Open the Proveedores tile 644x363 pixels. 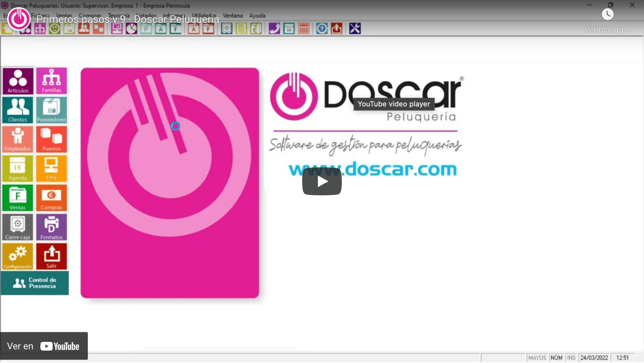point(51,110)
